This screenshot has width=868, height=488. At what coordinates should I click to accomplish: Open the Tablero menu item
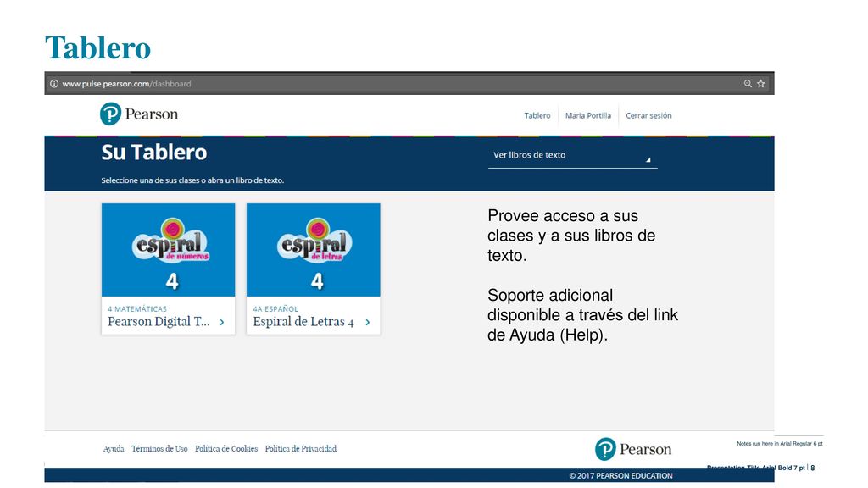[x=537, y=115]
